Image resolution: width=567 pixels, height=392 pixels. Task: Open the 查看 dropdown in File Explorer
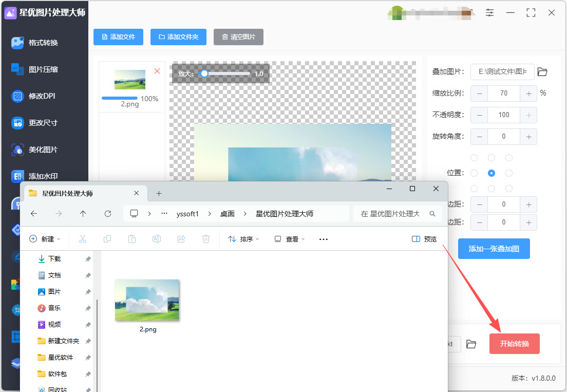(x=289, y=239)
